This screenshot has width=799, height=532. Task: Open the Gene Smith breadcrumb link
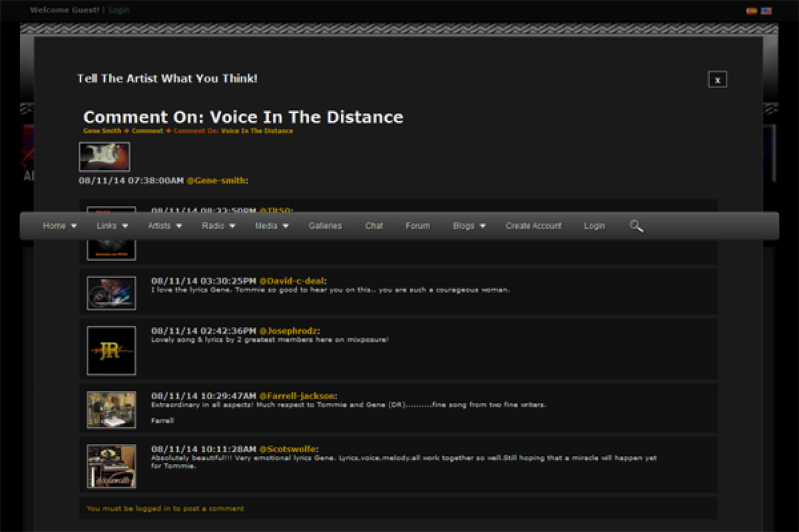[x=102, y=131]
